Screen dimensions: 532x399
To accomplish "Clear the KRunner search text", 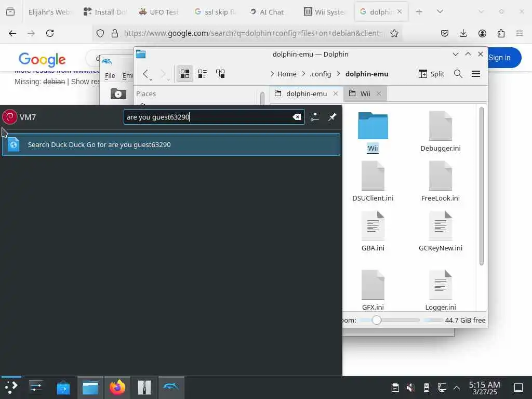I will tap(297, 117).
